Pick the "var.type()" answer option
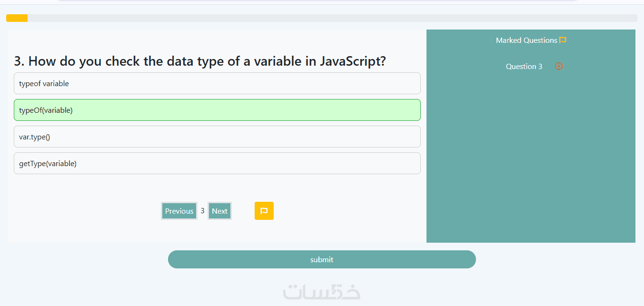Screen dimensions: 644x306 click(x=217, y=137)
